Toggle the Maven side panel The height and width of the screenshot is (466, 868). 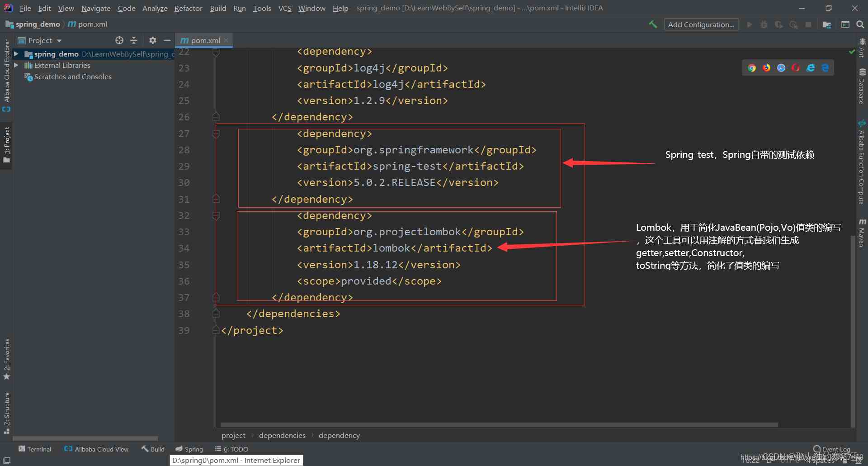862,233
